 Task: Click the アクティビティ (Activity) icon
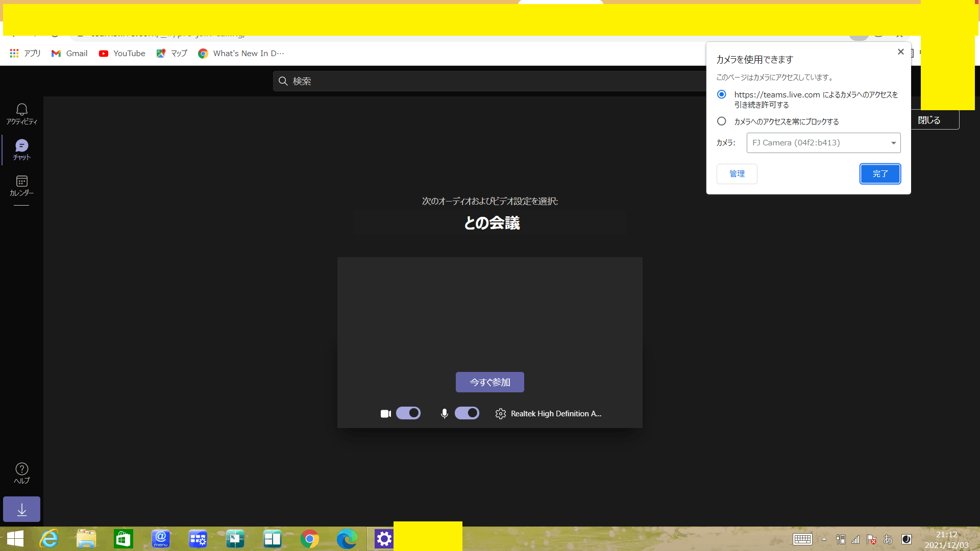[x=21, y=114]
